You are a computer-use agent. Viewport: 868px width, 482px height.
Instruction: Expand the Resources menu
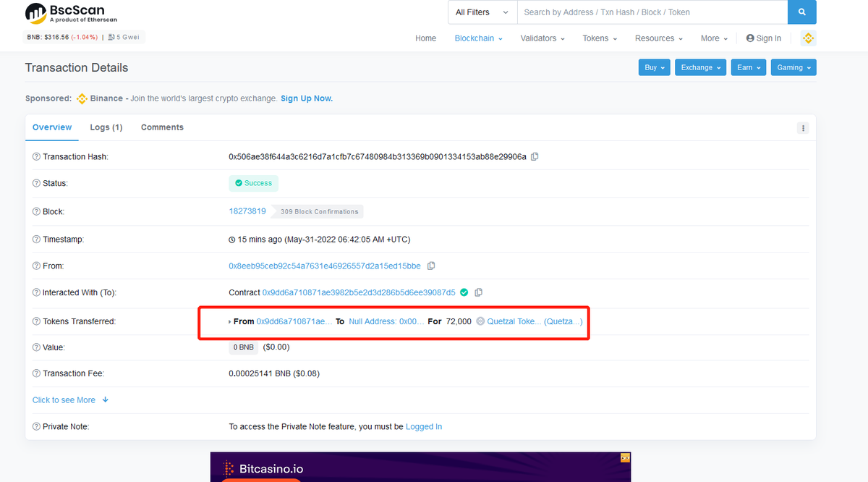pos(659,38)
